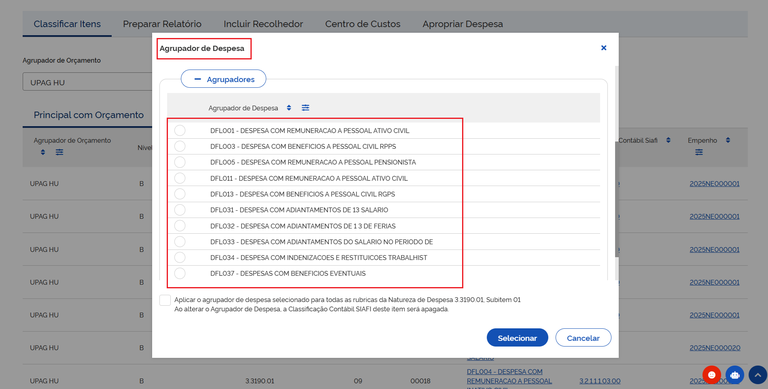Pick DFL013 beneficios a pessoal civil RGPS

[180, 194]
